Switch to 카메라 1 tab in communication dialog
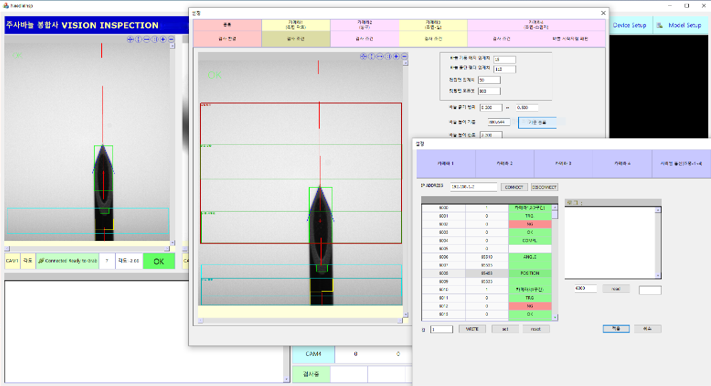The height and width of the screenshot is (386, 711). tap(446, 163)
